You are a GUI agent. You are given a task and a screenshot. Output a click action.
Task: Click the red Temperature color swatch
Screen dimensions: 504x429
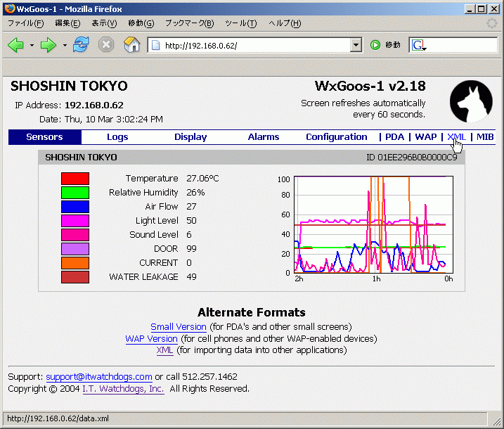tap(75, 179)
